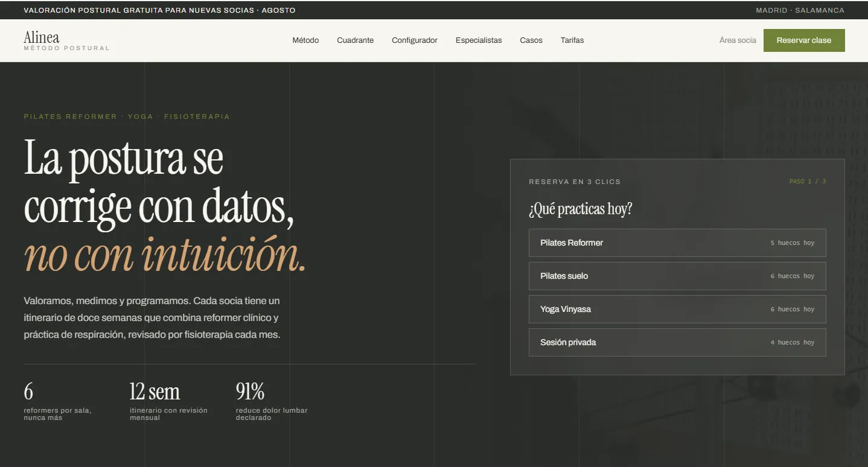The width and height of the screenshot is (868, 467).
Task: Open the Casos menu item
Action: pos(531,40)
